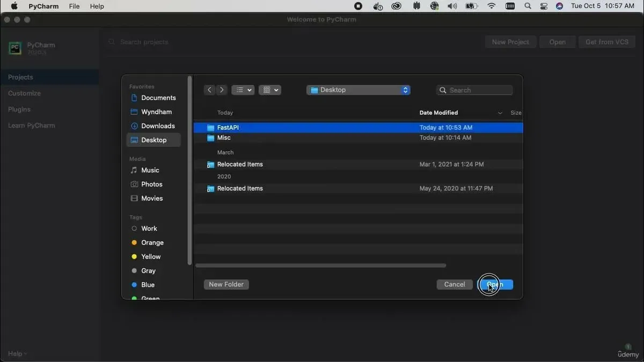Viewport: 644px width, 362px height.
Task: Click the Documents folder icon in sidebar
Action: pyautogui.click(x=134, y=98)
